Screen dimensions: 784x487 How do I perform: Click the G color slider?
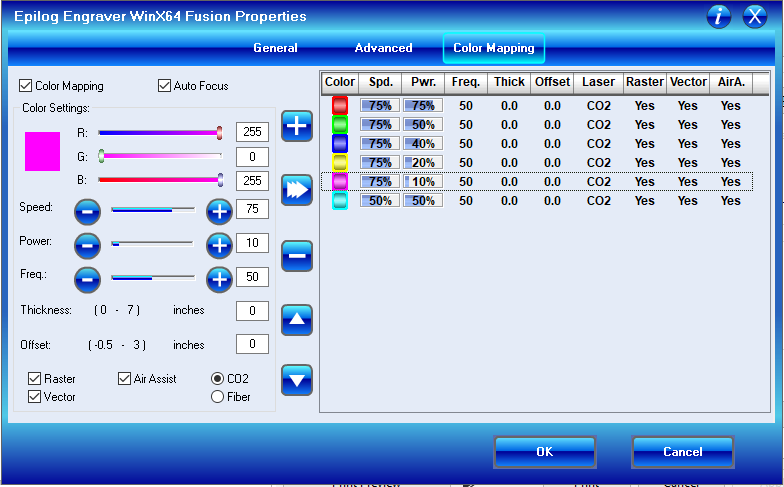160,156
